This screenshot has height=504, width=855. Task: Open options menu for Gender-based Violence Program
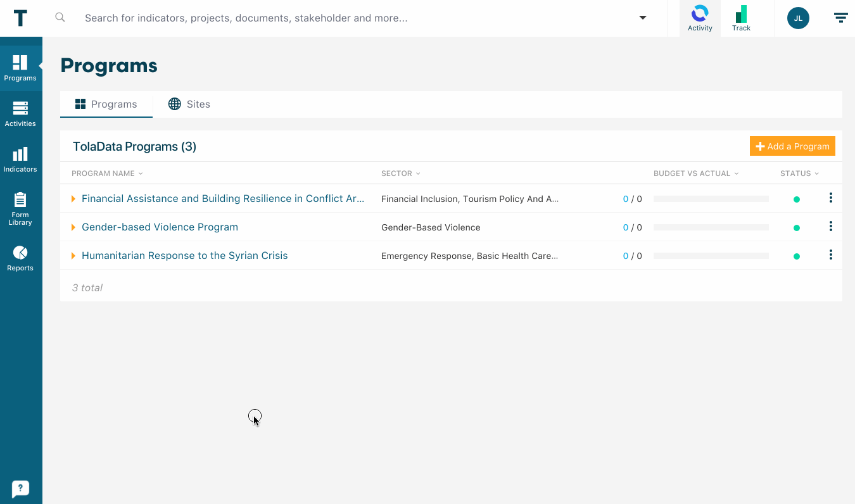click(830, 227)
